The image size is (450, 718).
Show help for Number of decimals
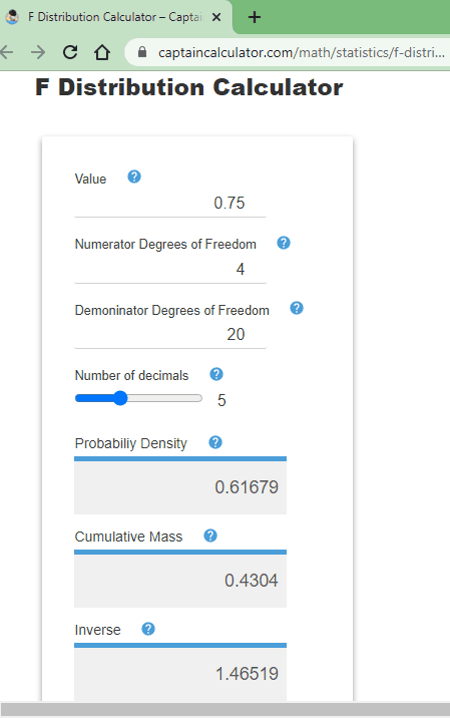(217, 374)
